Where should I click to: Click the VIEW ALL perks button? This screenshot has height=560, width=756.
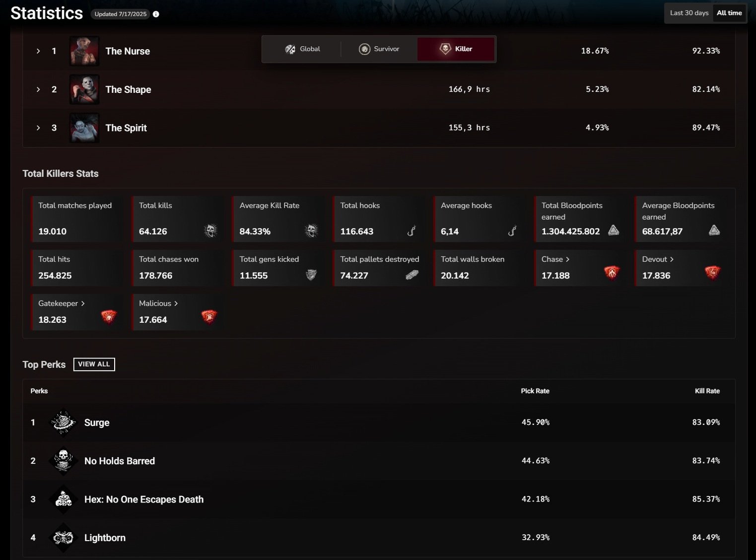94,364
